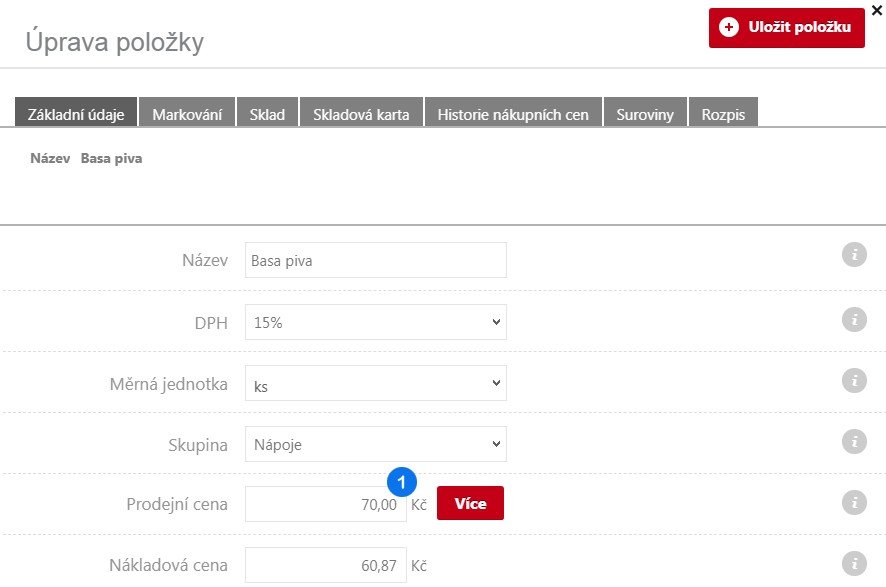This screenshot has height=587, width=886.
Task: Open the Skupina dropdown showing Nápoje
Action: coord(375,443)
